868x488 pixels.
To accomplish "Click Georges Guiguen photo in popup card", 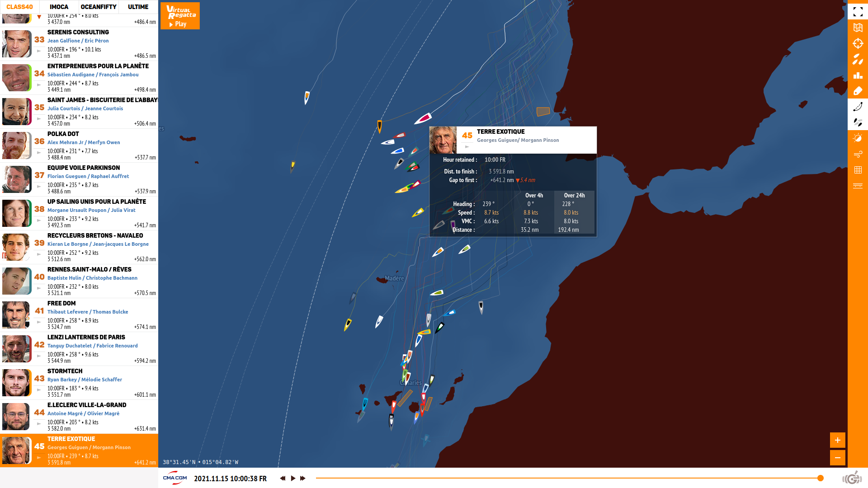I will pyautogui.click(x=443, y=140).
